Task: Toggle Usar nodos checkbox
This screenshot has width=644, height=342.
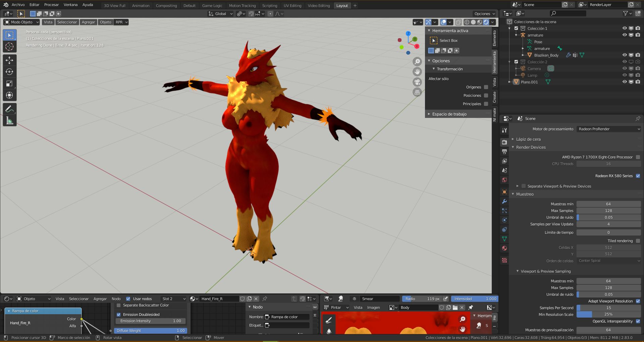Action: click(x=128, y=299)
